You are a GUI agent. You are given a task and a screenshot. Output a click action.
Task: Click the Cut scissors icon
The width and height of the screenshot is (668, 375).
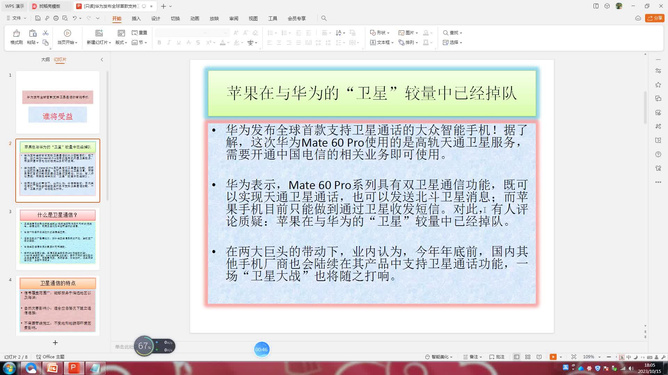(x=46, y=33)
